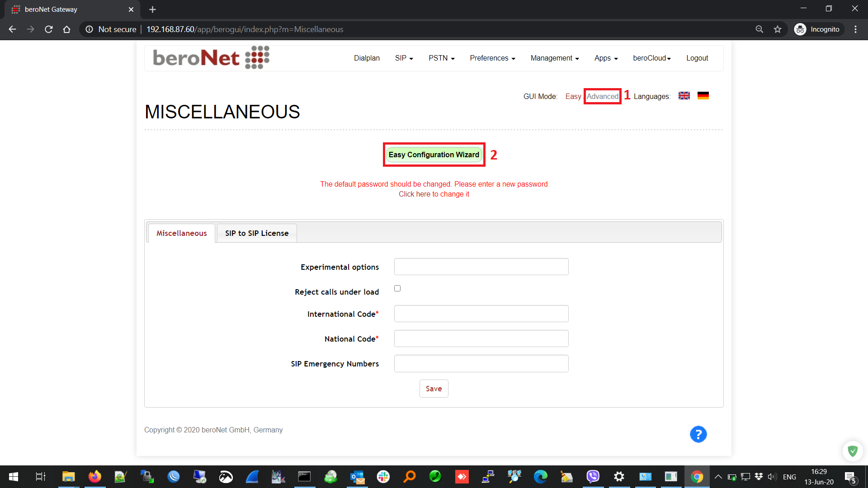Switch to the SIP to SIP License tab
The image size is (868, 488).
coord(256,233)
